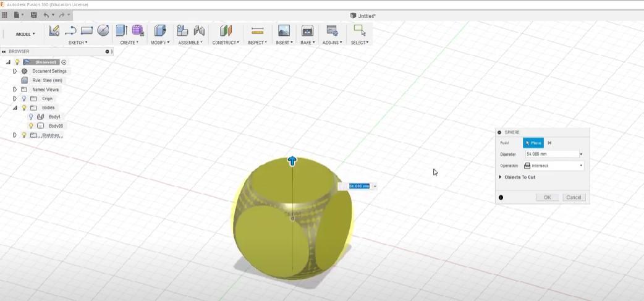This screenshot has width=644, height=301.
Task: Expand the Document Settings node
Action: [15, 71]
